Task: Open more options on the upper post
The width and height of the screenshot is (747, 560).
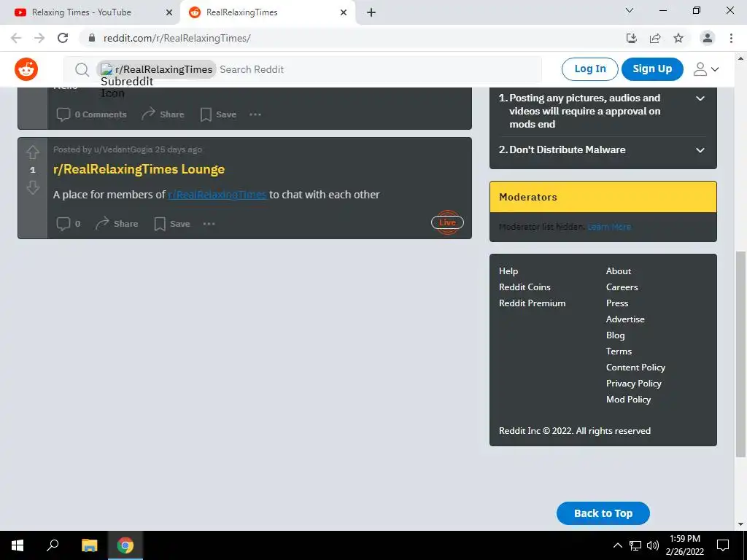Action: 255,114
